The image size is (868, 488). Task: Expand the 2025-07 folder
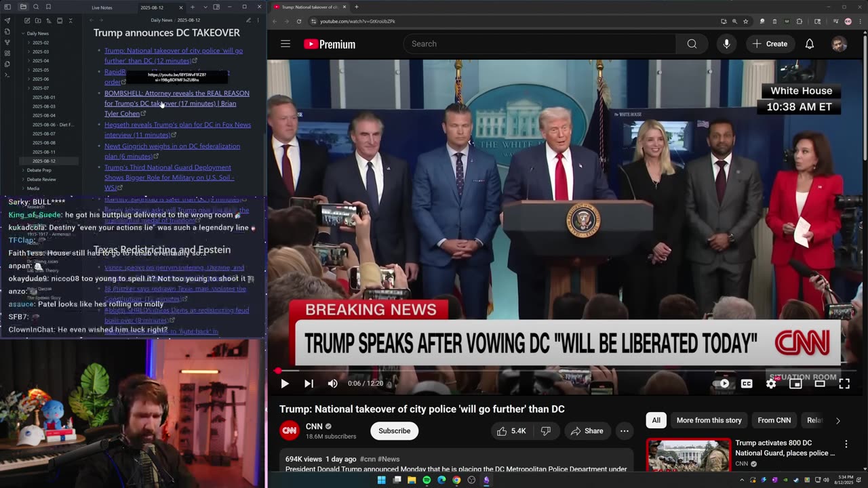(41, 88)
